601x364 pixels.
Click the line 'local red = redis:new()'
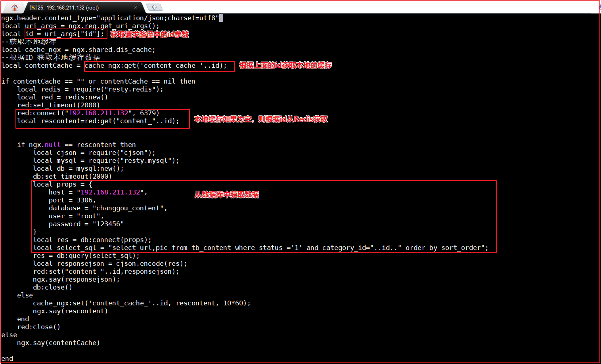click(63, 97)
